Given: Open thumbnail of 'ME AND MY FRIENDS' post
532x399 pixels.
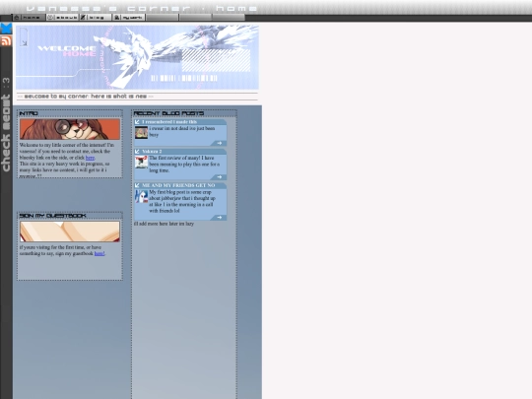Looking at the screenshot, I should [141, 196].
